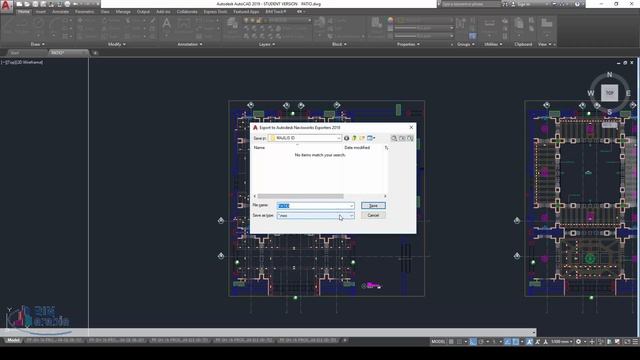Click the viewport label 2D Wireframe control

(x=31, y=62)
